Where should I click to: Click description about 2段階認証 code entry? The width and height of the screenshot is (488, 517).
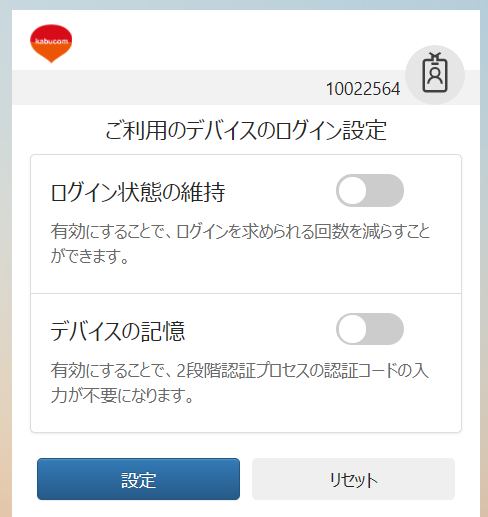(x=240, y=383)
